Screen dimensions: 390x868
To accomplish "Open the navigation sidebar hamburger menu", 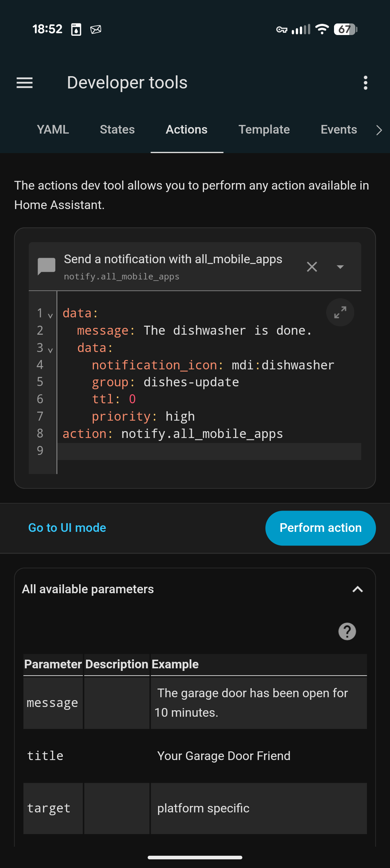I will [x=24, y=83].
